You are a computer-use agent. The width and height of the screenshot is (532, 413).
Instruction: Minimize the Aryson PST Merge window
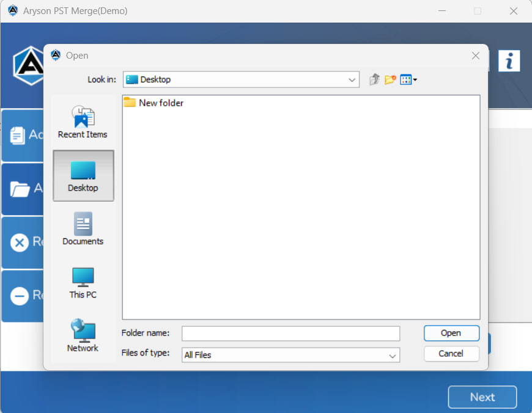click(442, 11)
